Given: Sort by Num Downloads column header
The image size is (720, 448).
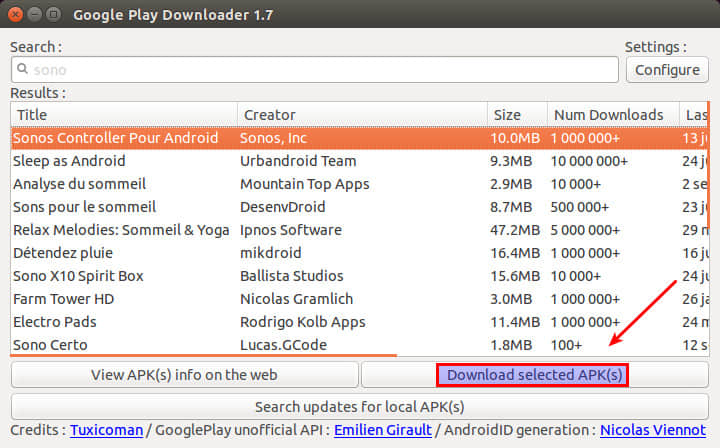Looking at the screenshot, I should pyautogui.click(x=613, y=115).
